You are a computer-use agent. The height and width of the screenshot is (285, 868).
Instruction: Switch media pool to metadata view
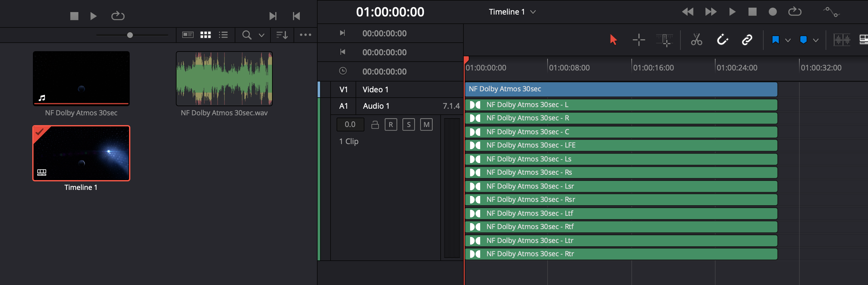188,35
